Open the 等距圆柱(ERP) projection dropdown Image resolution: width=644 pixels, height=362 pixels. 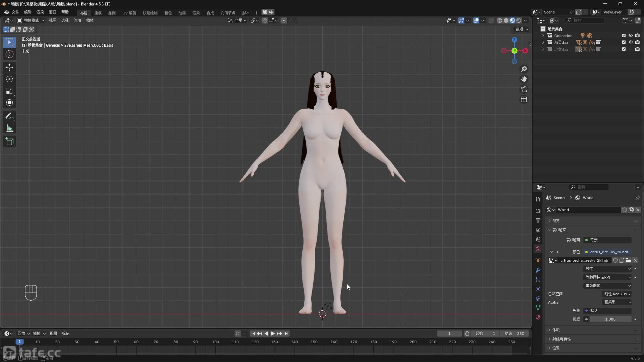pyautogui.click(x=607, y=277)
